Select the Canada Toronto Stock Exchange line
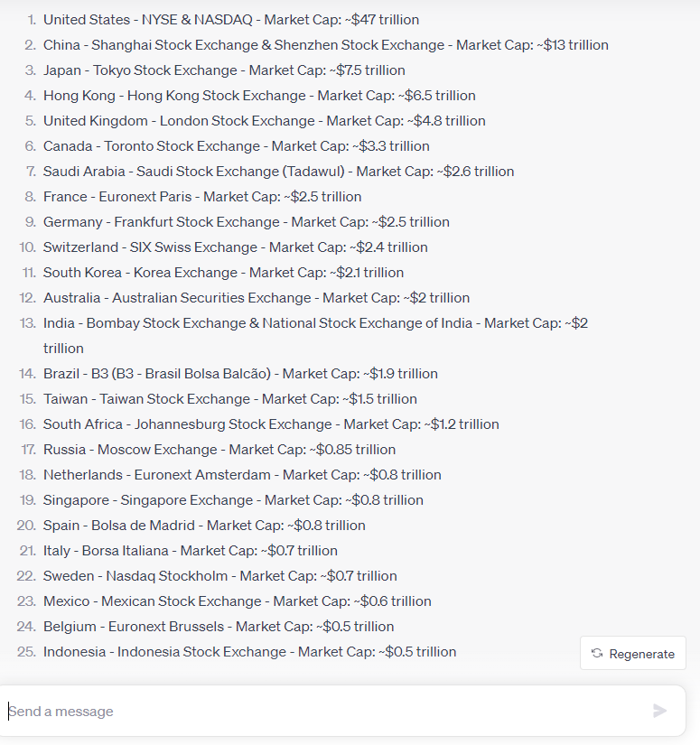Viewport: 700px width, 745px height. coord(236,146)
